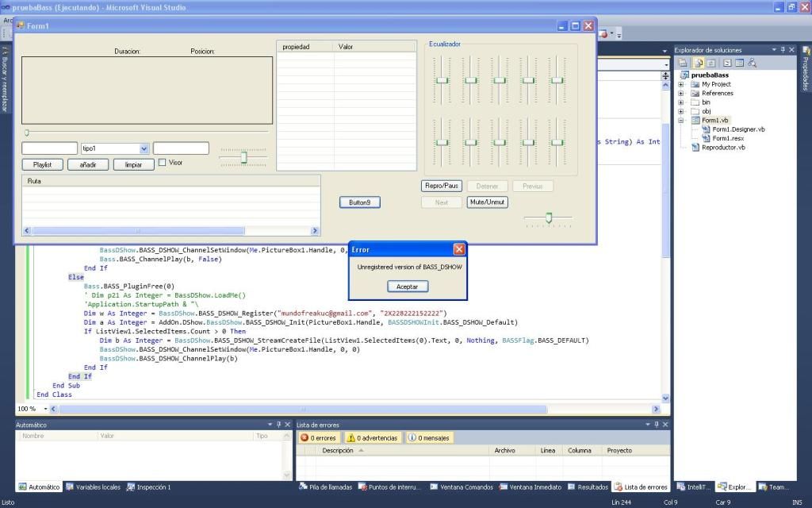Toggle the 0 mensajes filter
Image resolution: width=812 pixels, height=508 pixels.
click(x=429, y=438)
